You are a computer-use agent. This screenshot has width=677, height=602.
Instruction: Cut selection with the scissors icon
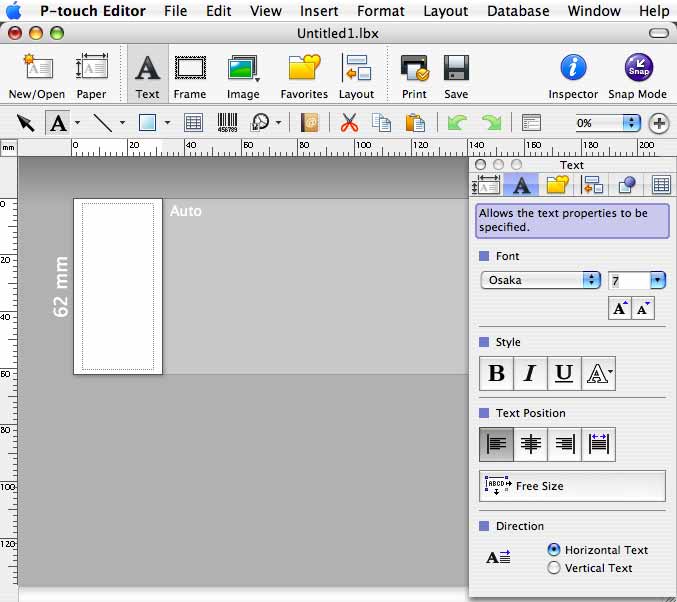coord(349,123)
